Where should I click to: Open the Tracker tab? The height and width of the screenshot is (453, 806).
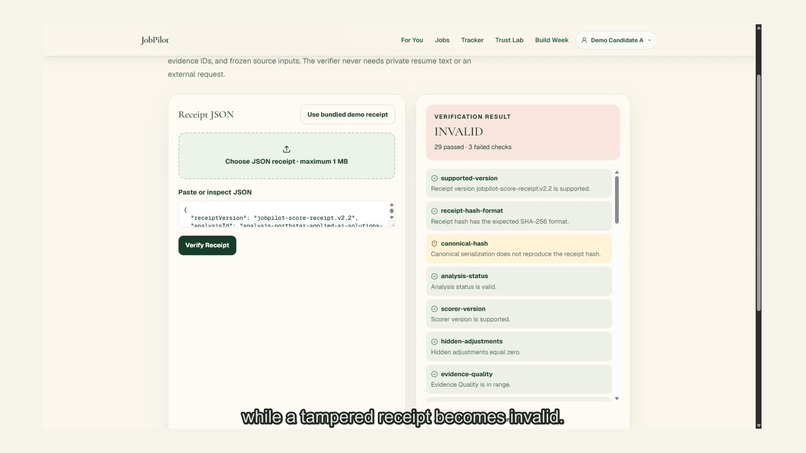coord(472,40)
